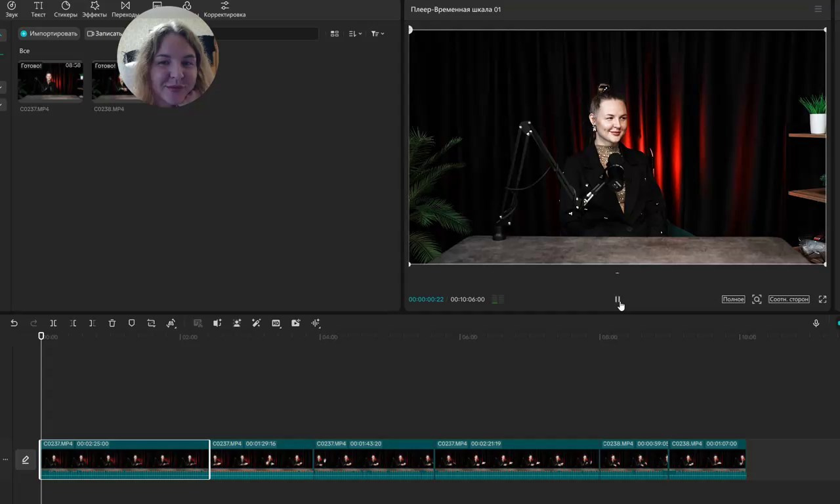This screenshot has height=504, width=840.
Task: Open the HD quality tool dropdown
Action: [276, 323]
